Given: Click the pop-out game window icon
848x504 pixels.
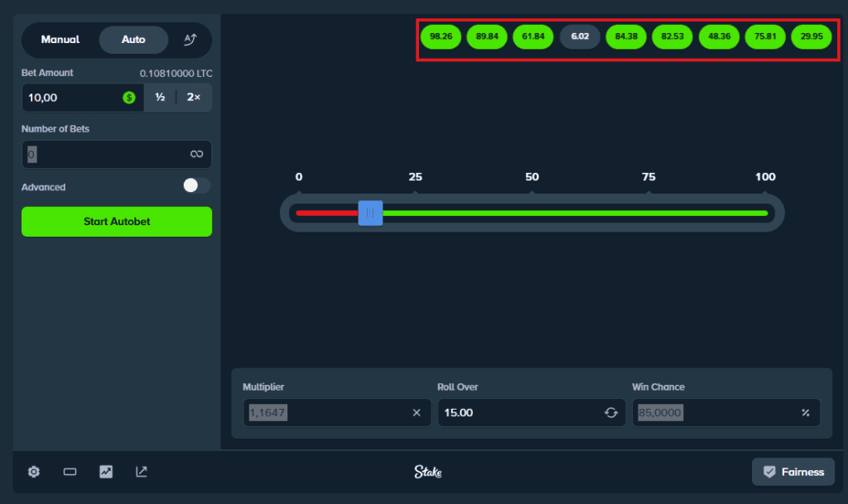Looking at the screenshot, I should tap(142, 472).
